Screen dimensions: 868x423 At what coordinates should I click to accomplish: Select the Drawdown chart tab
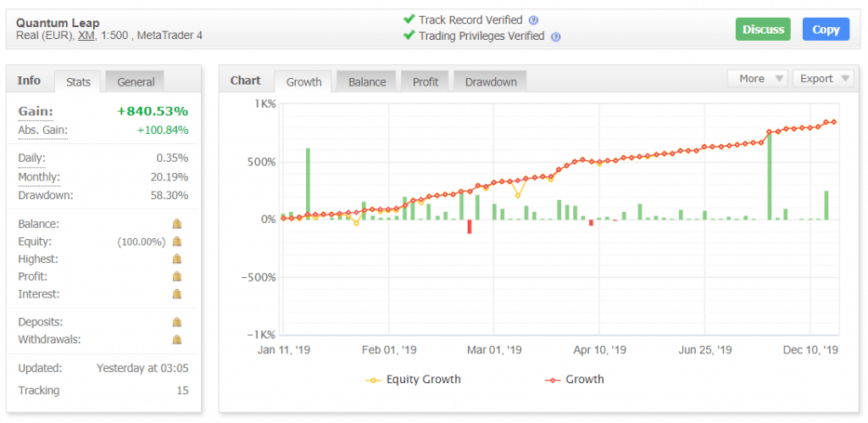click(491, 82)
